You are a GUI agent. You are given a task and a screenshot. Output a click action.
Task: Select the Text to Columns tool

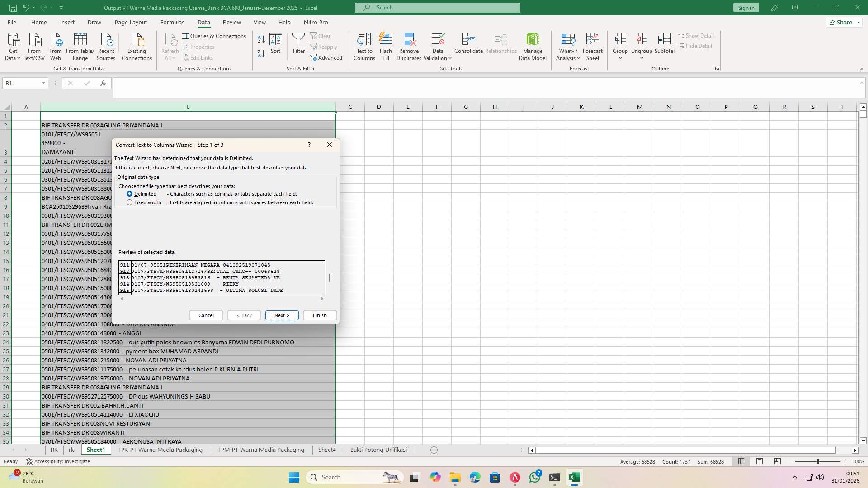[364, 45]
